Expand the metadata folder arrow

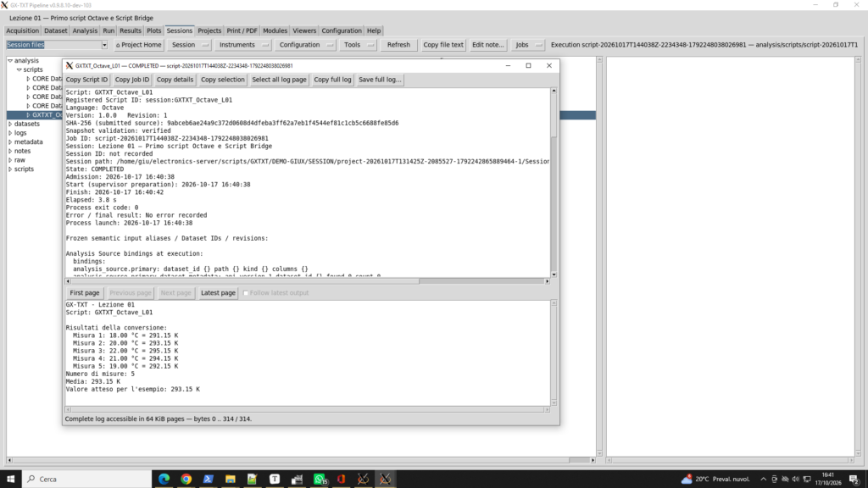[x=10, y=142]
